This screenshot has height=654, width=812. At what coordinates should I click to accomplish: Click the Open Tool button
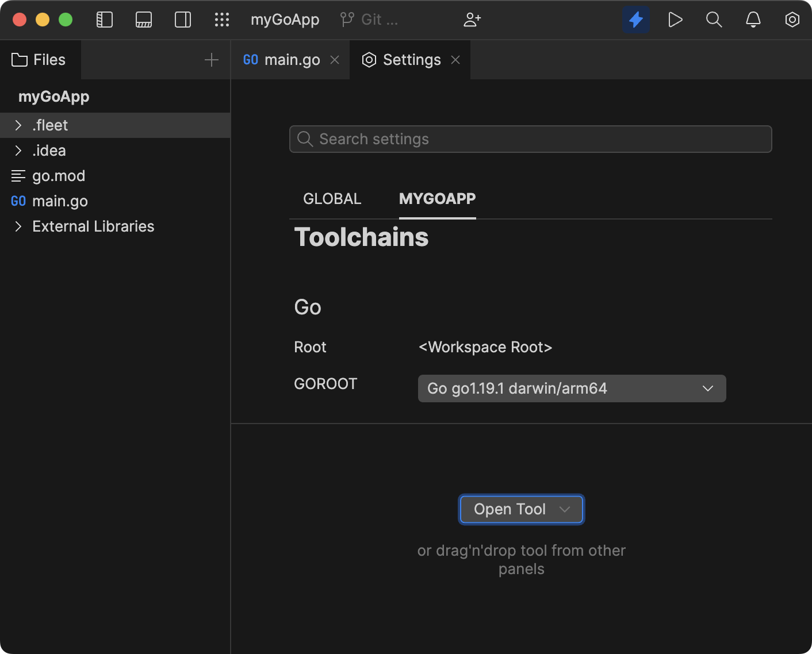tap(510, 509)
